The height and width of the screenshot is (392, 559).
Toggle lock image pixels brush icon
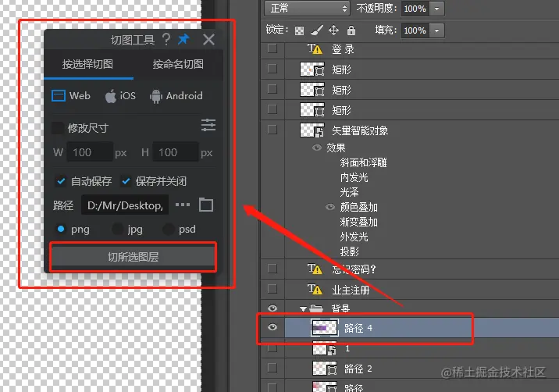316,30
